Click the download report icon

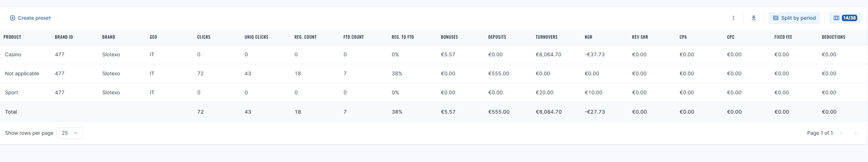(x=754, y=18)
